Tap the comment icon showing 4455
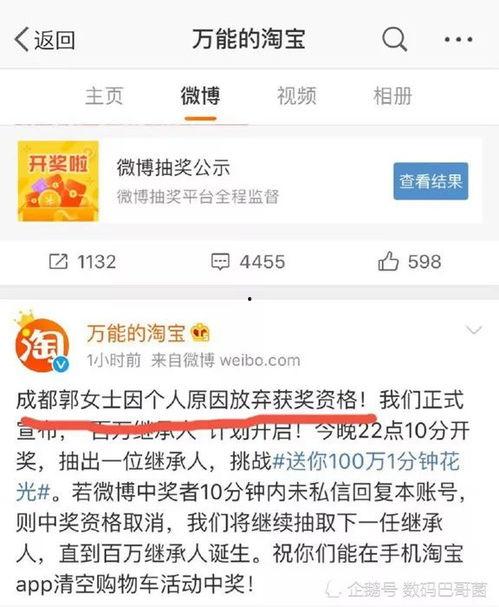The image size is (499, 607). (x=248, y=262)
